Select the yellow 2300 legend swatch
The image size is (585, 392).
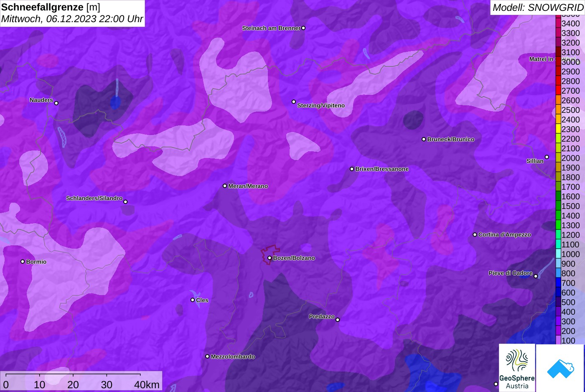[558, 129]
